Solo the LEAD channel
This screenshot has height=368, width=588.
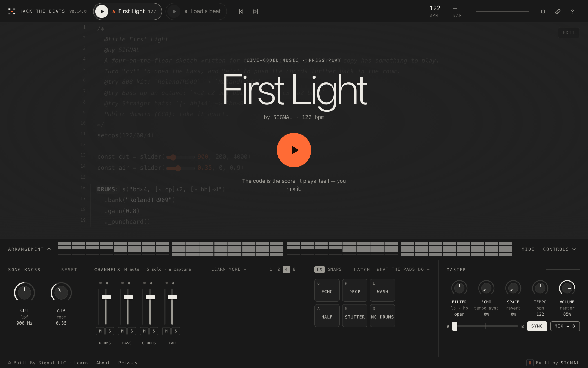[x=176, y=331]
